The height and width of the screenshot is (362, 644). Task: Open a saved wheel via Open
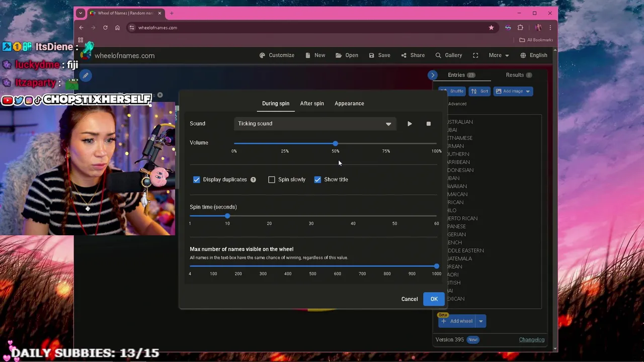click(347, 55)
